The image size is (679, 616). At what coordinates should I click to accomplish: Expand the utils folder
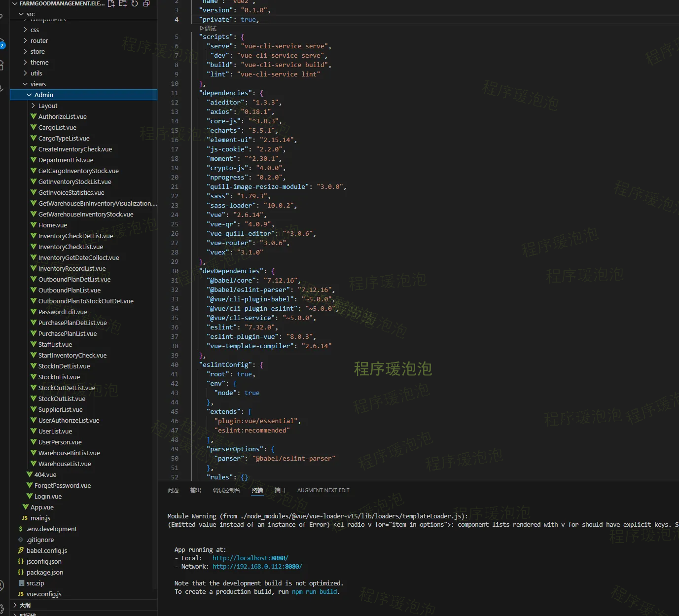25,73
